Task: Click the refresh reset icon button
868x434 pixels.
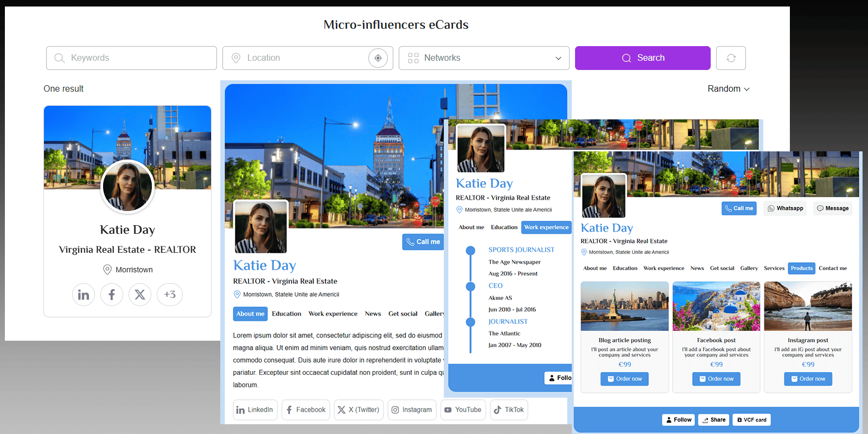Action: [731, 58]
